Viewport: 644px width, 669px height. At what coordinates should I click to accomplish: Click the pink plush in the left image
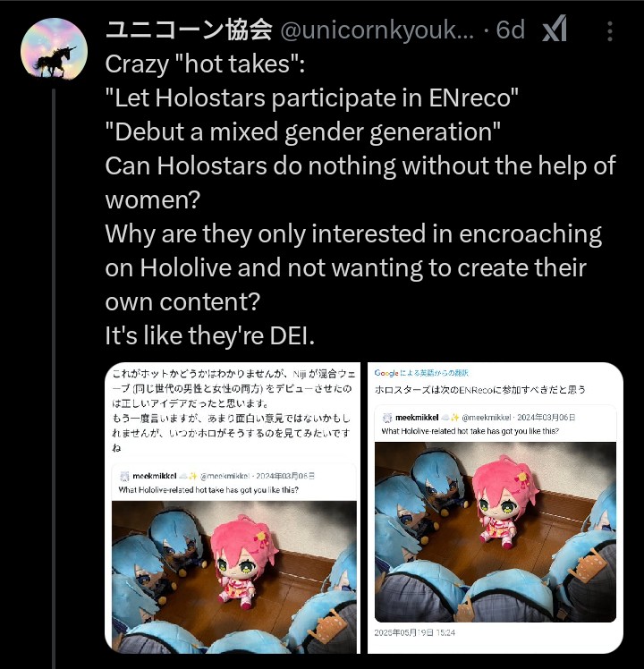click(242, 561)
